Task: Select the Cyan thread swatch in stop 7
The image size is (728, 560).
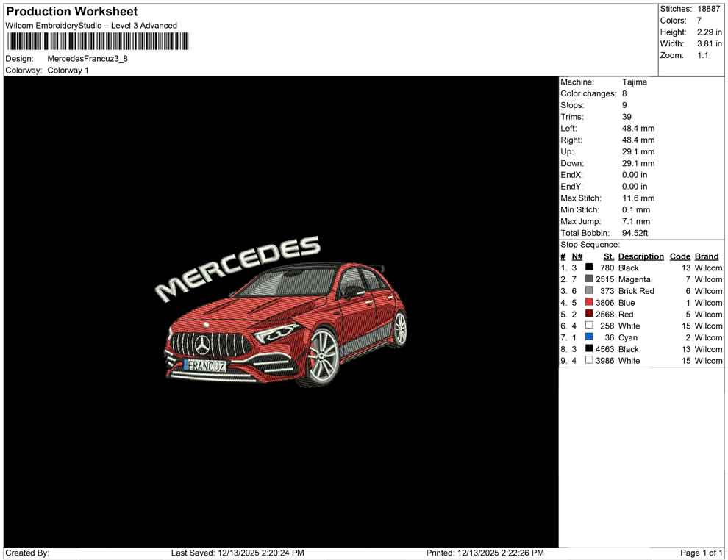Action: [588, 337]
